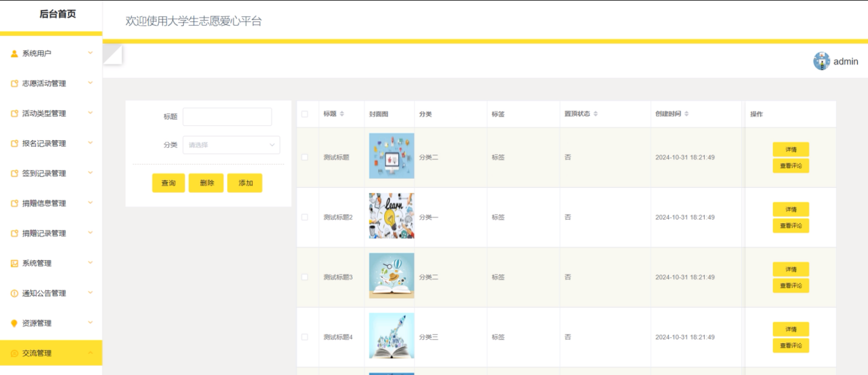
Task: Click the 查询 button
Action: (x=169, y=183)
